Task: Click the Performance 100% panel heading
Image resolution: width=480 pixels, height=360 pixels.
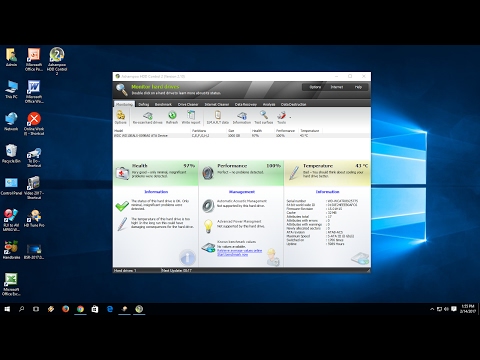Action: point(249,166)
